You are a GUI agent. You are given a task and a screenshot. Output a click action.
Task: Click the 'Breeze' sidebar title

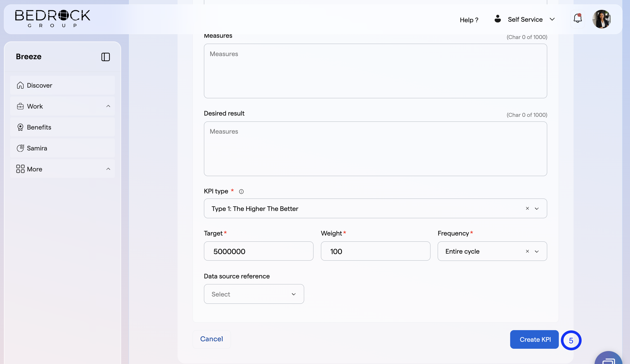coord(29,57)
